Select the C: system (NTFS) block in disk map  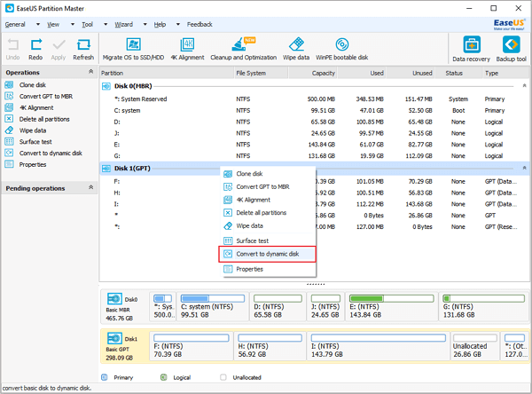(213, 307)
